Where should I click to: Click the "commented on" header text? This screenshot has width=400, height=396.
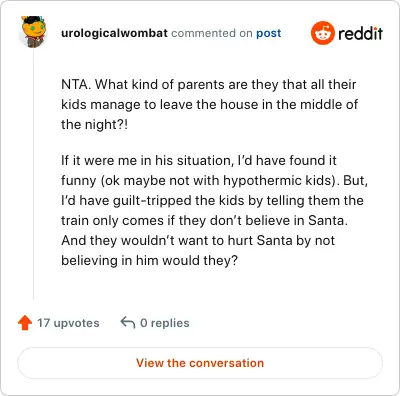pyautogui.click(x=212, y=33)
